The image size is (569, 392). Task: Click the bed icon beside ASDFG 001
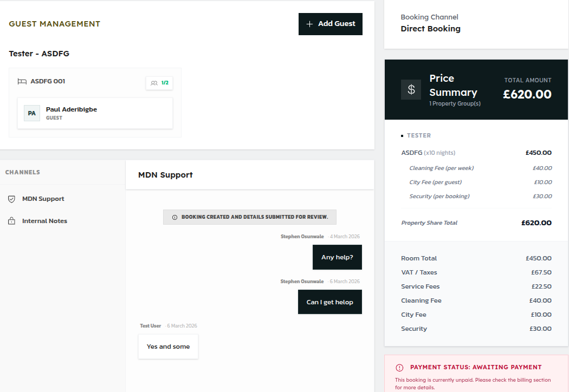(22, 82)
